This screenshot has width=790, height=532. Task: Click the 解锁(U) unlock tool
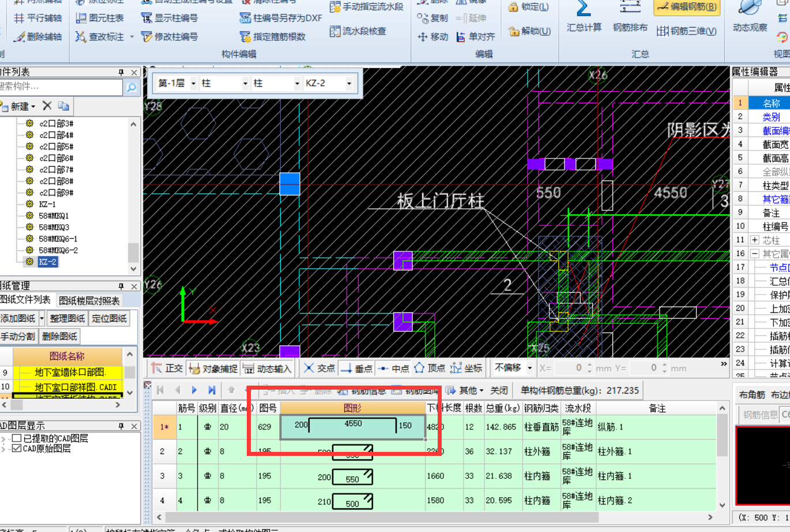pos(529,31)
